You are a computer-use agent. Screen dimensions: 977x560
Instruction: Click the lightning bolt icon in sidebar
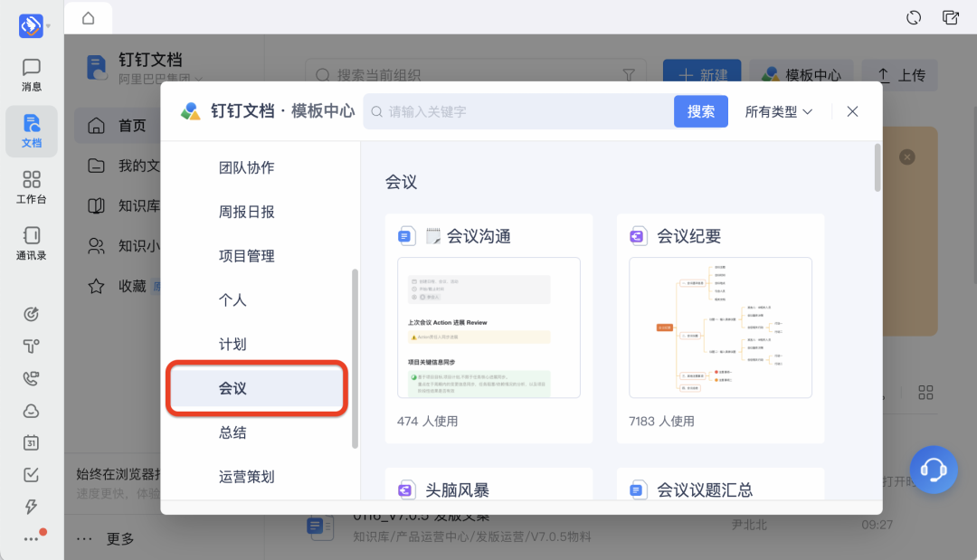coord(32,506)
